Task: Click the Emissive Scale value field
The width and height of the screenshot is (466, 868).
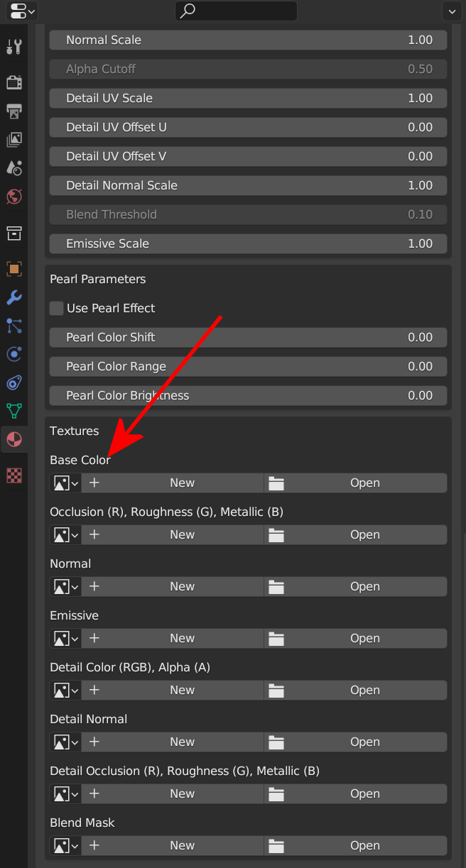Action: [x=248, y=244]
